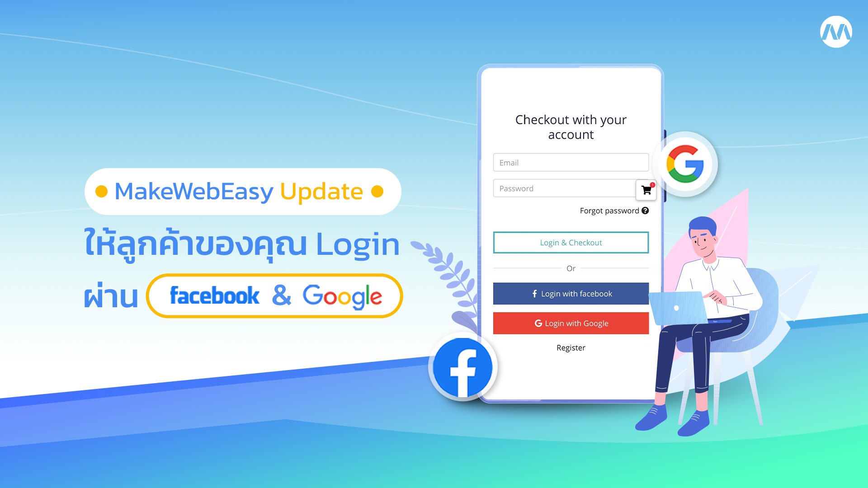Enable checkout with account option

571,243
